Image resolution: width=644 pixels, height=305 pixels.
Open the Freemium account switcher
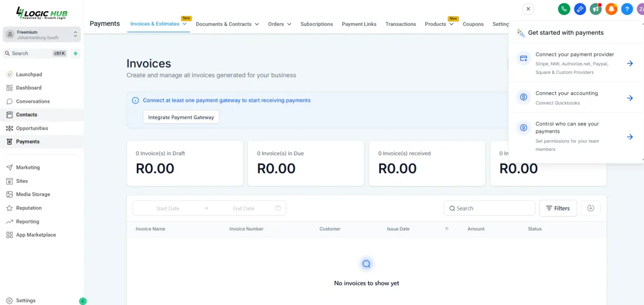pyautogui.click(x=42, y=35)
